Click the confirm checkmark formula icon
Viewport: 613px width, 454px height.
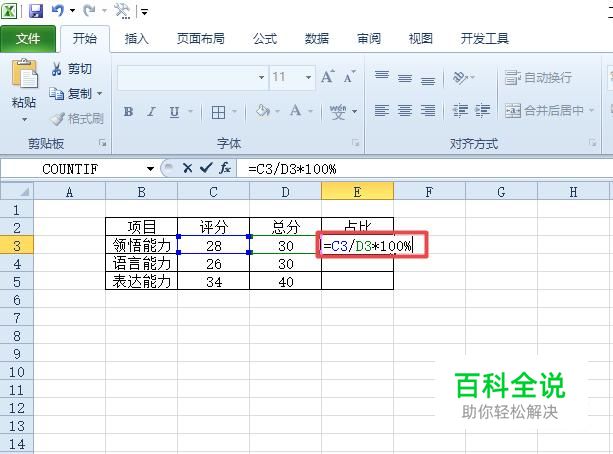(206, 169)
